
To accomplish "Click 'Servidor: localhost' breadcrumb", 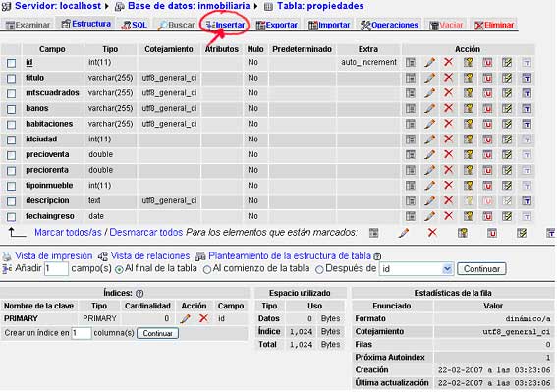I will pyautogui.click(x=58, y=6).
